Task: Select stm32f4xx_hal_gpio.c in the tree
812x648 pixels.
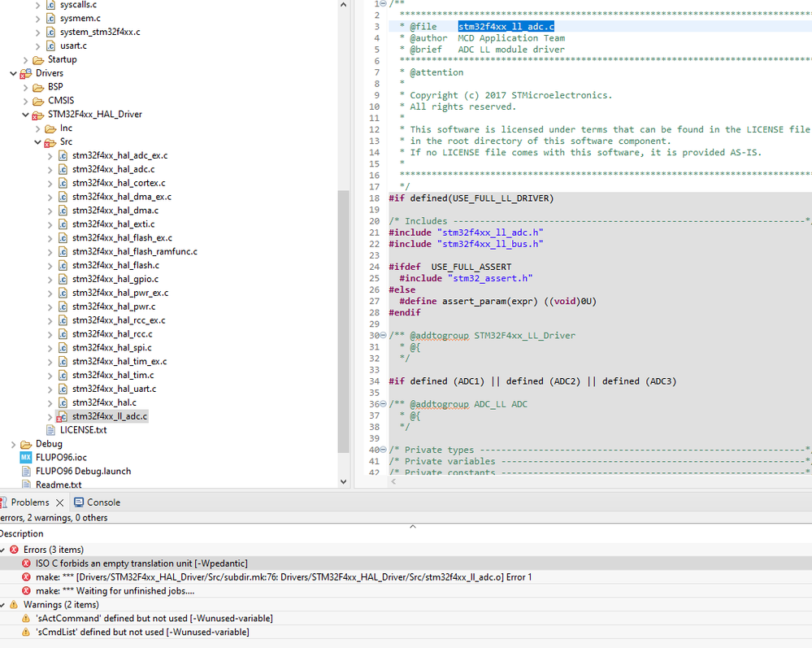Action: pyautogui.click(x=115, y=279)
